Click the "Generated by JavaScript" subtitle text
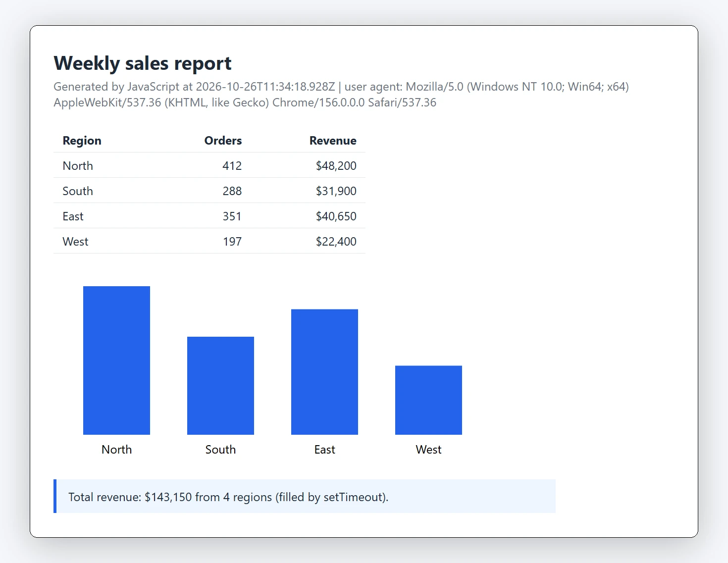This screenshot has height=563, width=728. pos(341,95)
